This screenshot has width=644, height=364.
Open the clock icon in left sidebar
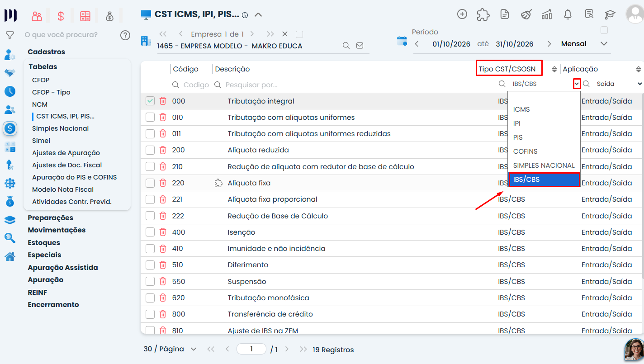10,91
